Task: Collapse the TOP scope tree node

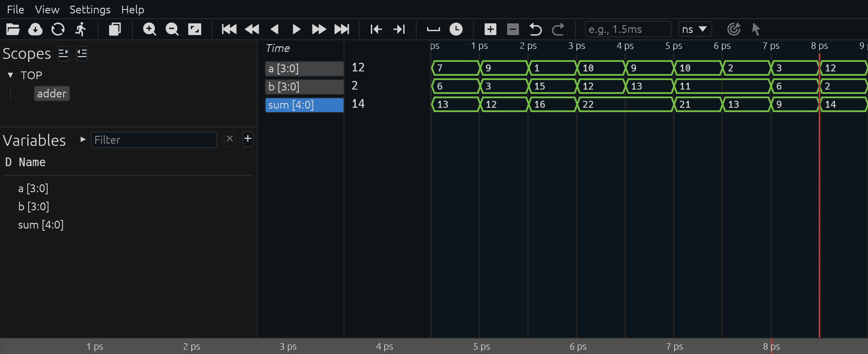Action: [10, 75]
